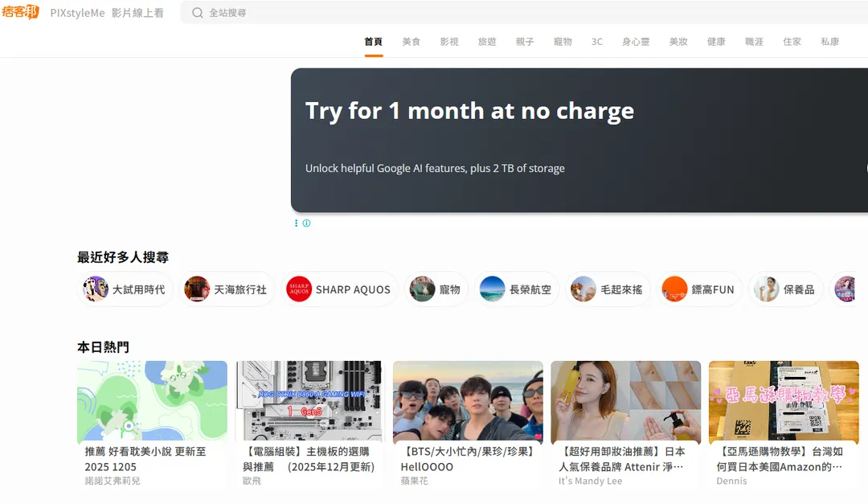Click the SHARP AQUOS chip label
The width and height of the screenshot is (868, 504).
tap(353, 289)
